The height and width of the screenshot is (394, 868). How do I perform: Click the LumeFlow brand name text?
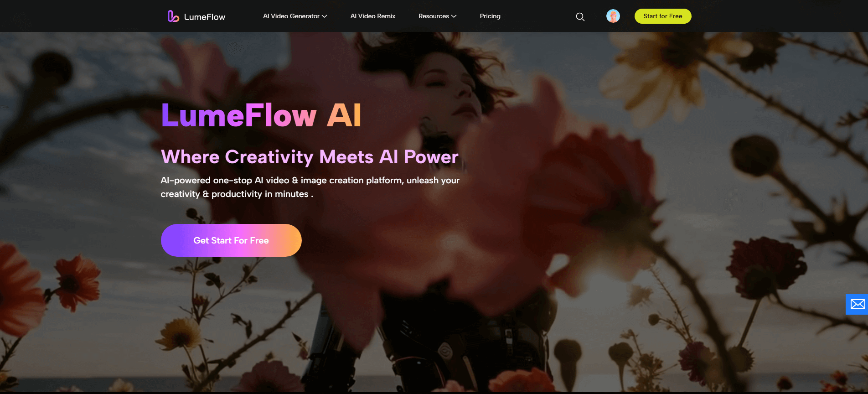(x=205, y=17)
